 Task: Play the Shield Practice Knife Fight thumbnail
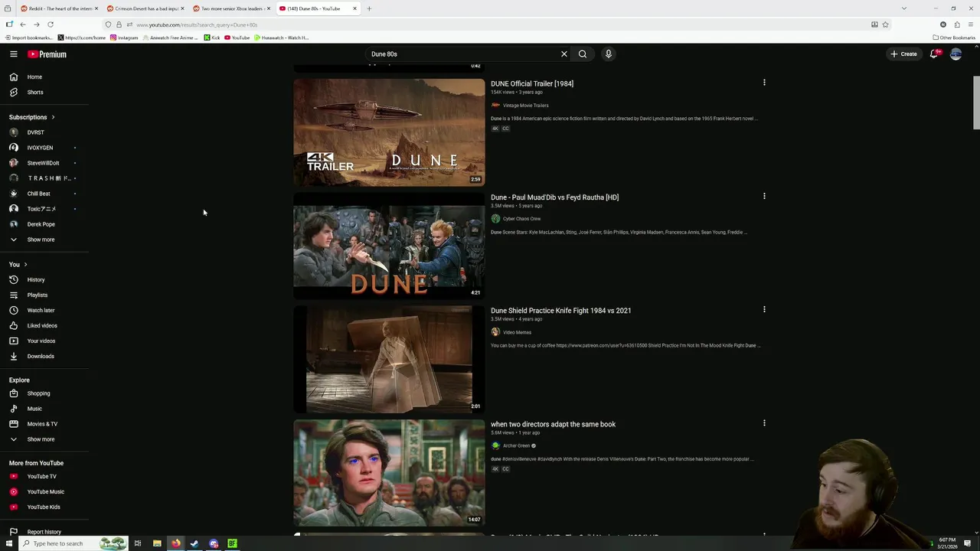(389, 360)
